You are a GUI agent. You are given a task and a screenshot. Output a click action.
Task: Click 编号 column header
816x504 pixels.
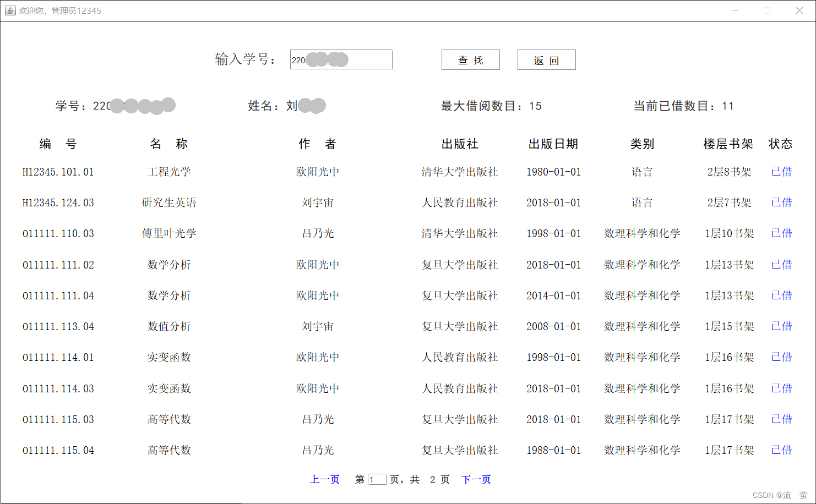[58, 144]
